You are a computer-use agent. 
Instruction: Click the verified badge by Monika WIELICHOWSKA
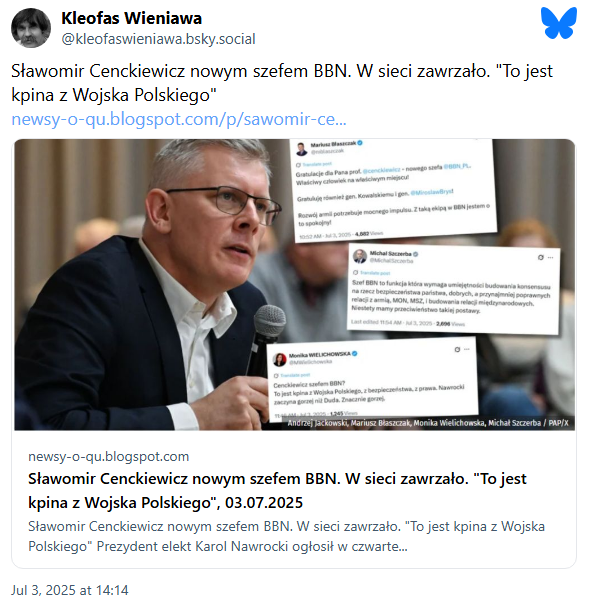(355, 354)
